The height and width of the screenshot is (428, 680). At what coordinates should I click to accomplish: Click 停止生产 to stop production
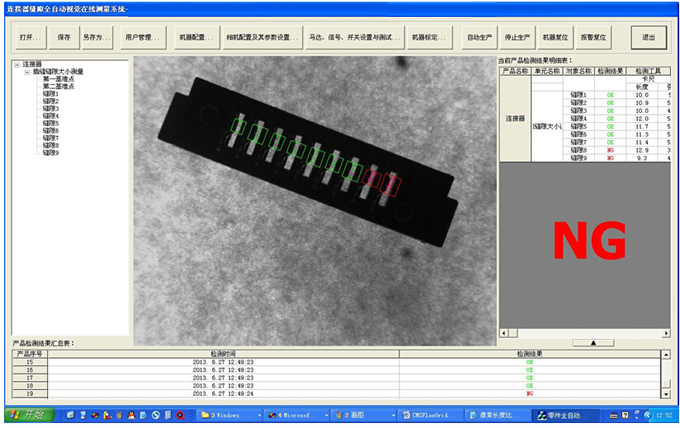(x=517, y=37)
